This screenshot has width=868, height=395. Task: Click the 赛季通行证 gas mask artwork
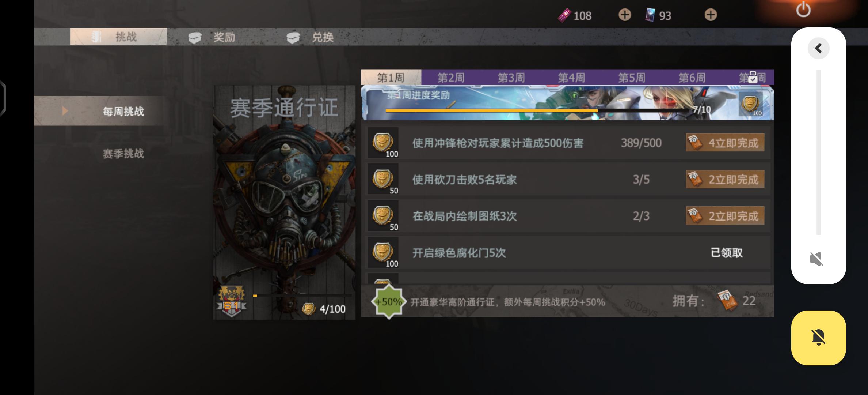tap(284, 203)
